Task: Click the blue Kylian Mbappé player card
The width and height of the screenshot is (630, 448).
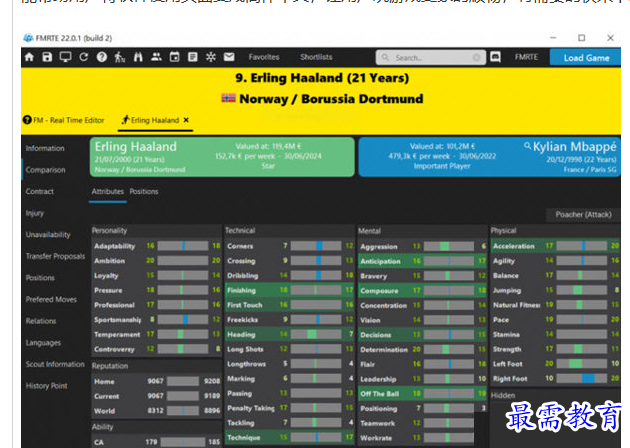Action: click(x=489, y=157)
